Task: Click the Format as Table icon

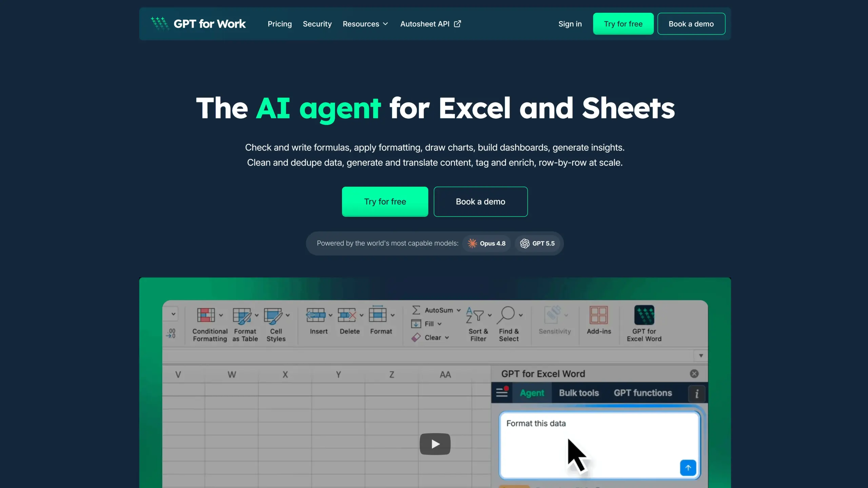Action: click(242, 316)
